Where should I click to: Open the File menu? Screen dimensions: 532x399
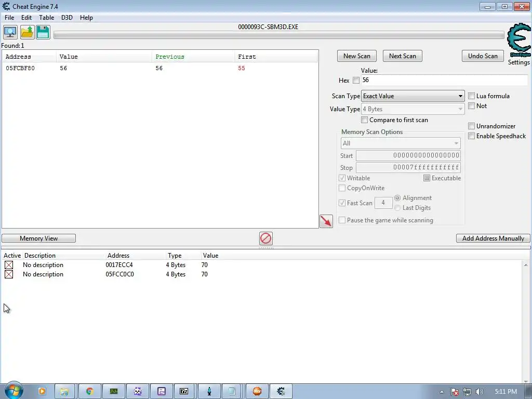[x=9, y=18]
